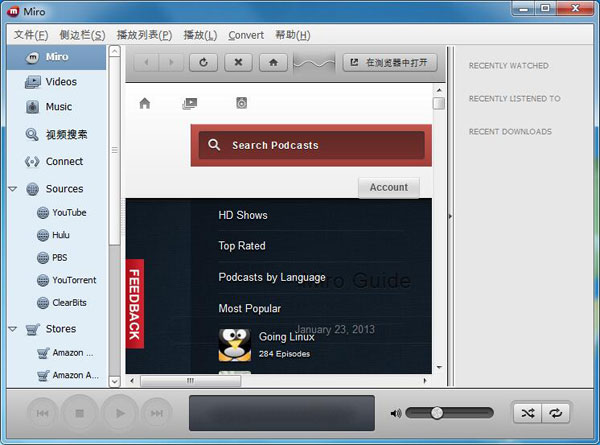
Task: Click horizontal scrollbar left arrow
Action: pyautogui.click(x=132, y=381)
